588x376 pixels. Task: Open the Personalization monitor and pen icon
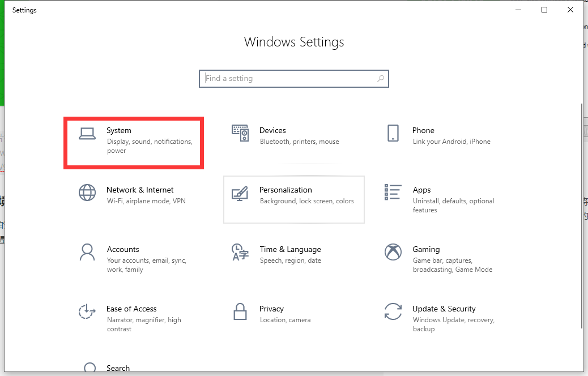coord(240,194)
